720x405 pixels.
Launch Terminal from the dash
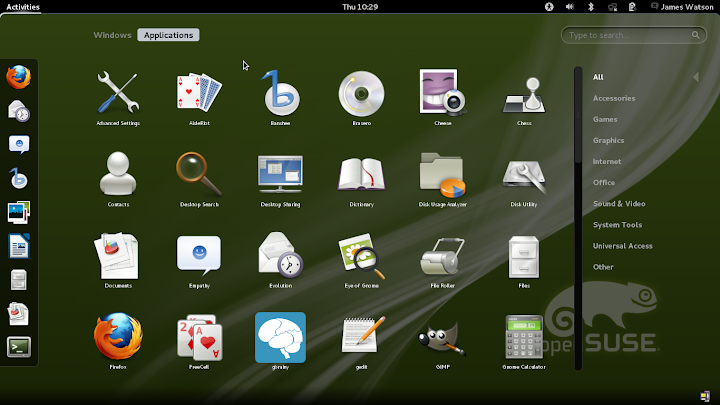tap(19, 347)
